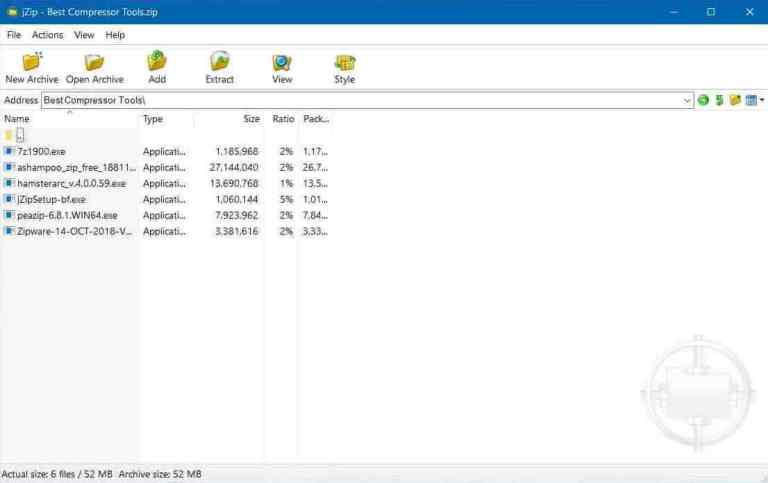Click the Archive size status bar text
768x483 pixels.
coord(160,474)
